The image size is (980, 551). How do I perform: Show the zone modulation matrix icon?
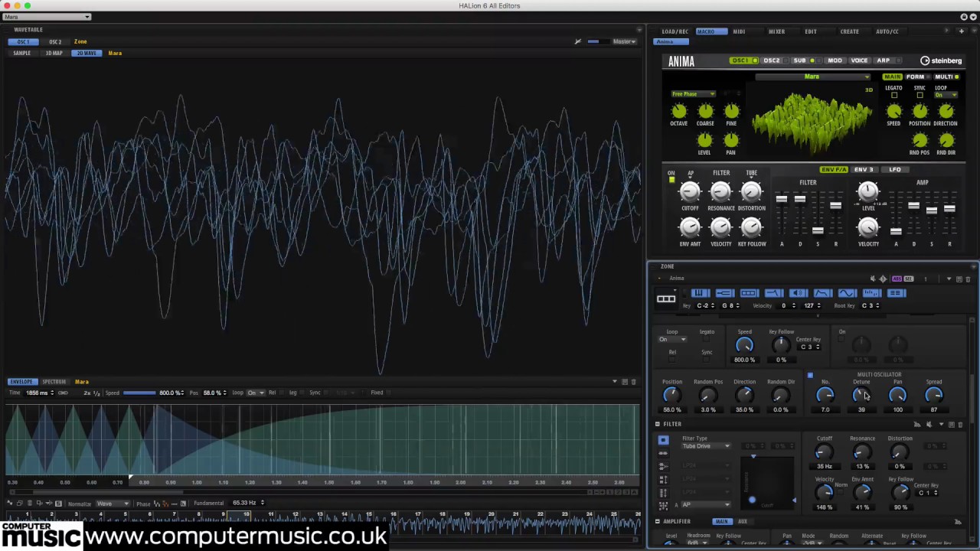point(897,293)
